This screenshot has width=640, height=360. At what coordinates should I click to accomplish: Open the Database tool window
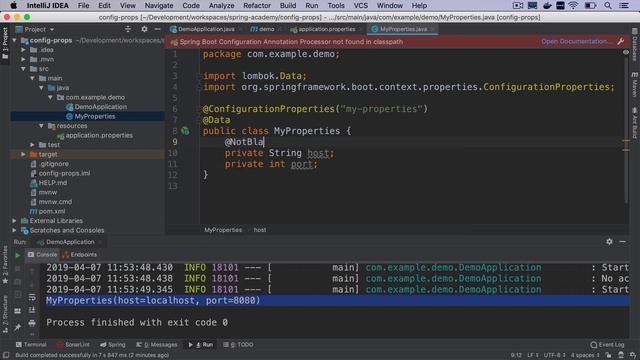(635, 45)
